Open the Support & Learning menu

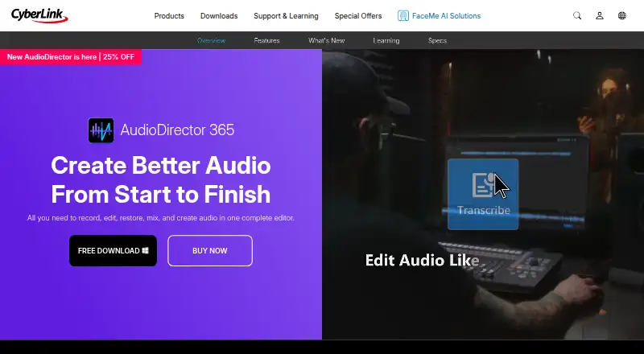coord(286,16)
